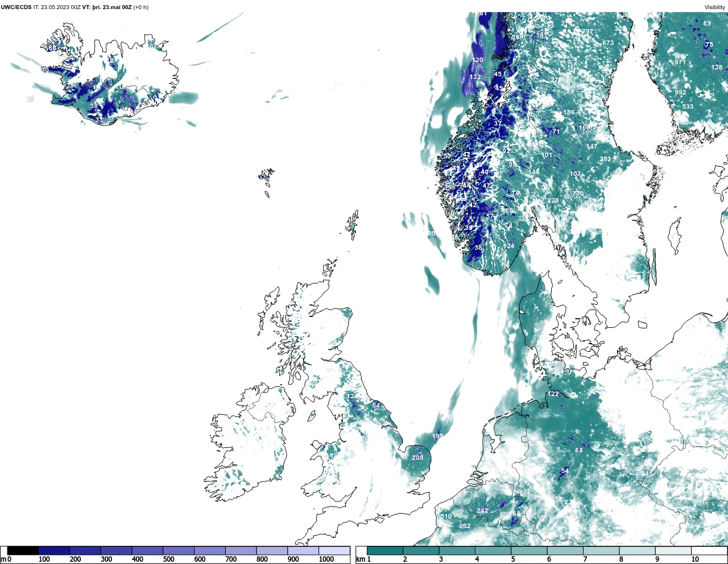728x564 pixels.
Task: Click the "89" value at top right
Action: click(x=707, y=24)
